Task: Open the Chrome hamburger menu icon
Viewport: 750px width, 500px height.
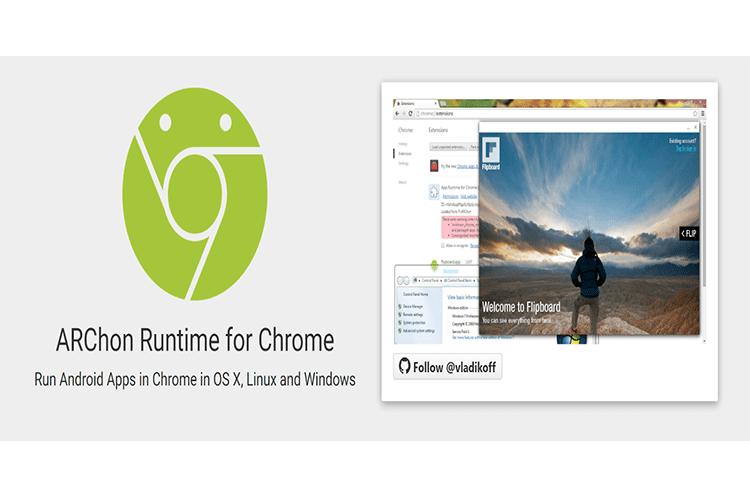Action: point(702,114)
